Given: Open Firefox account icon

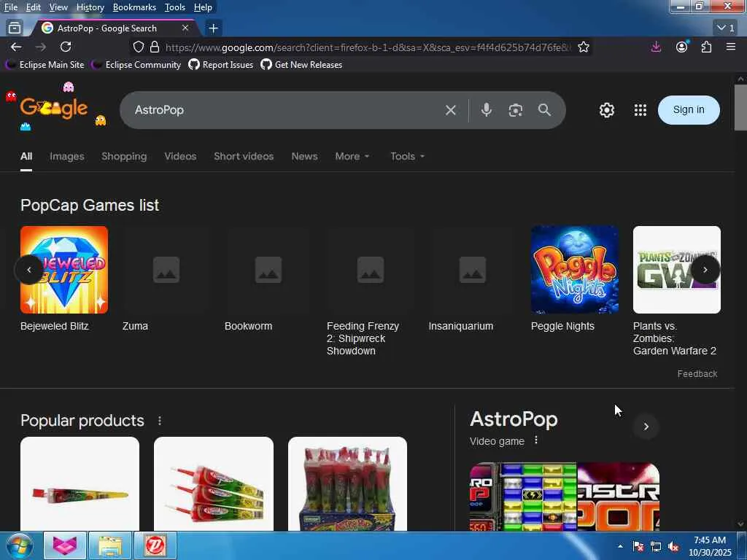Looking at the screenshot, I should [x=682, y=47].
